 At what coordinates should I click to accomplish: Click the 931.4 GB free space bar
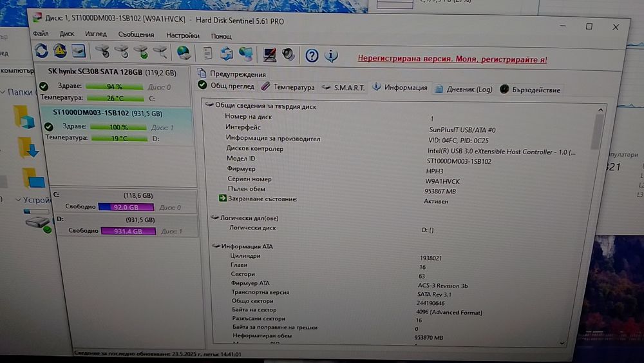tap(129, 231)
